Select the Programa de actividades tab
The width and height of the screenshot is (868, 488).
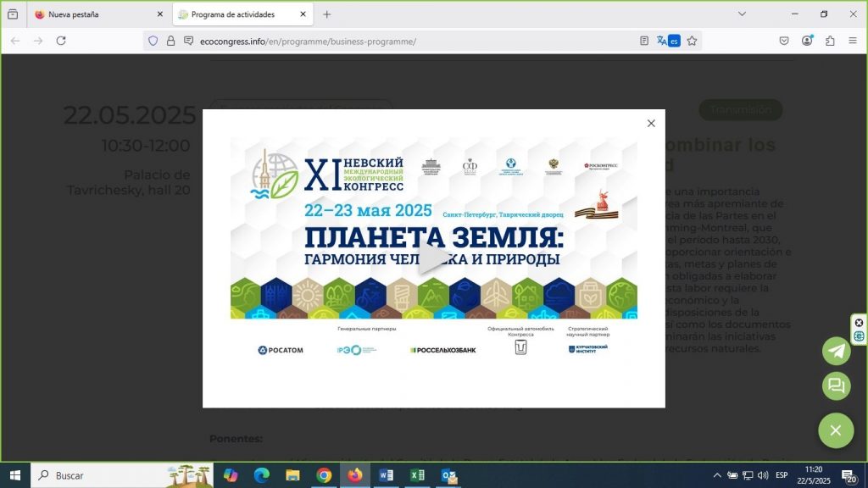click(x=242, y=14)
